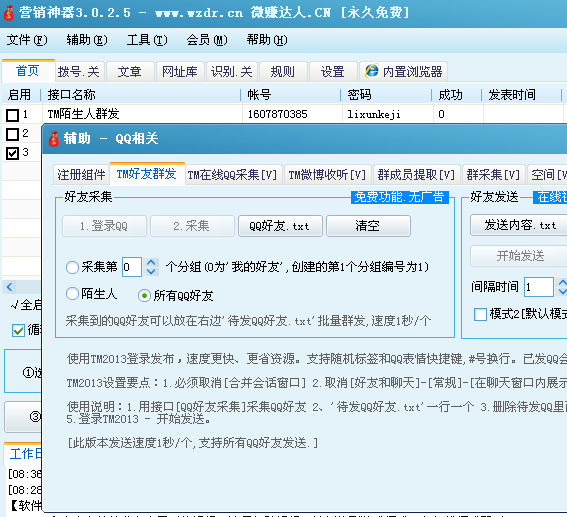Decrease the group number spinner
The width and height of the screenshot is (567, 517).
pos(151,272)
